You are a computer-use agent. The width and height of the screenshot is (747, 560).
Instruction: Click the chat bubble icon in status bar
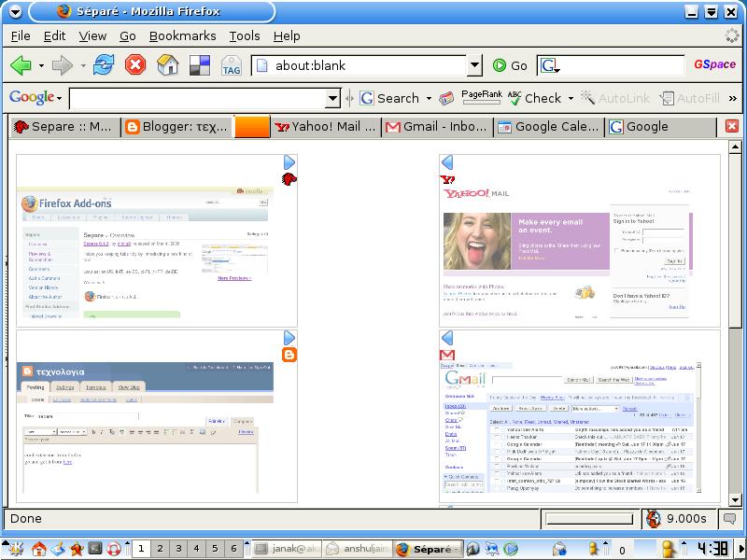729,519
